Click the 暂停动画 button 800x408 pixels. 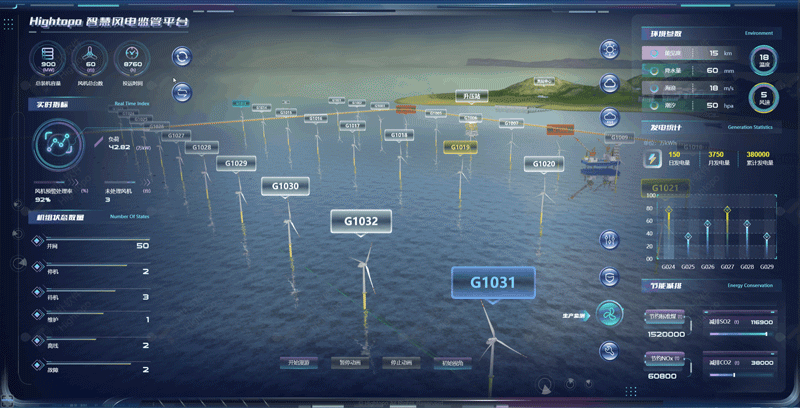coord(349,363)
